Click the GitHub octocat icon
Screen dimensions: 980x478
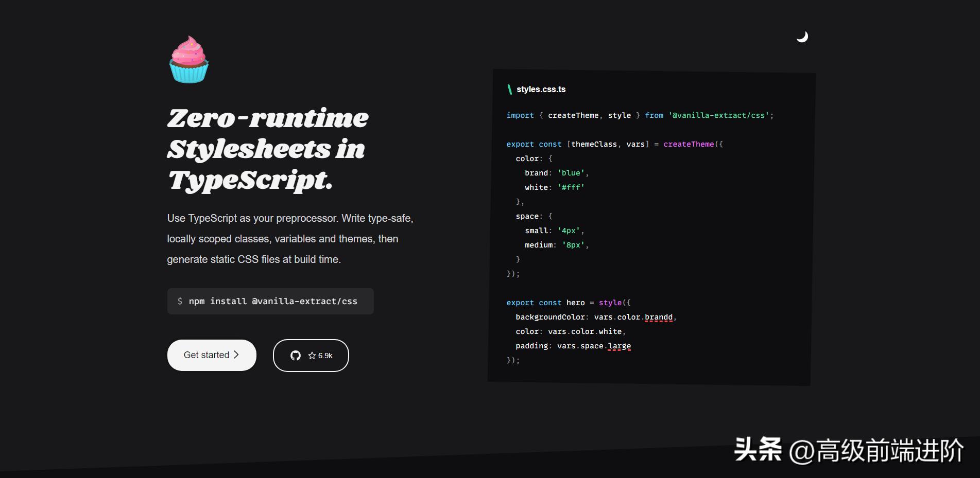coord(296,356)
